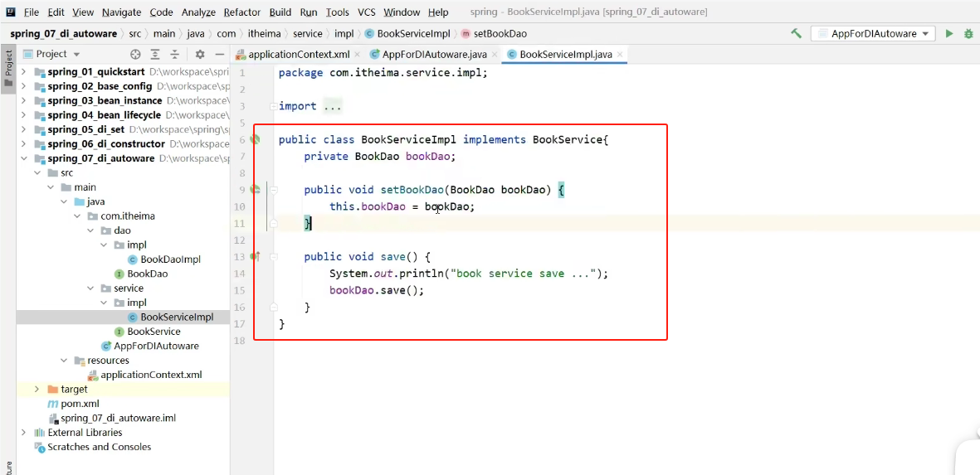Select applicationContext.xml in resources folder
Image resolution: width=980 pixels, height=475 pixels.
(144, 375)
